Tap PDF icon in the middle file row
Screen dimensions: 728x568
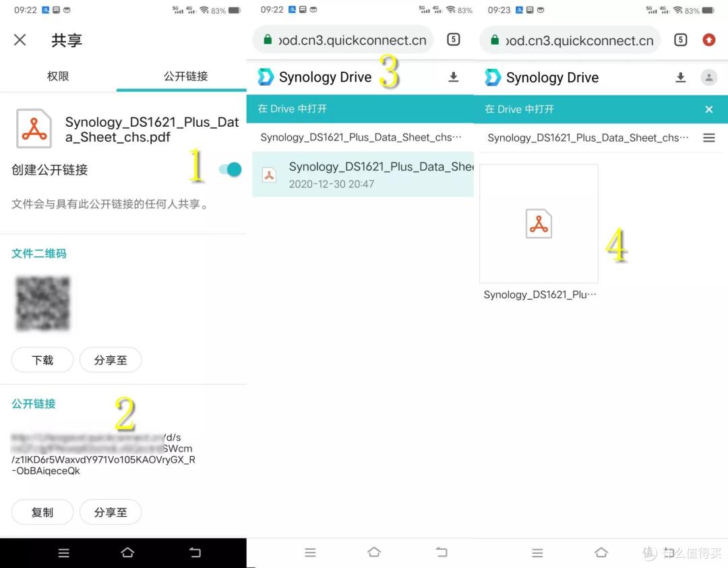tap(269, 175)
